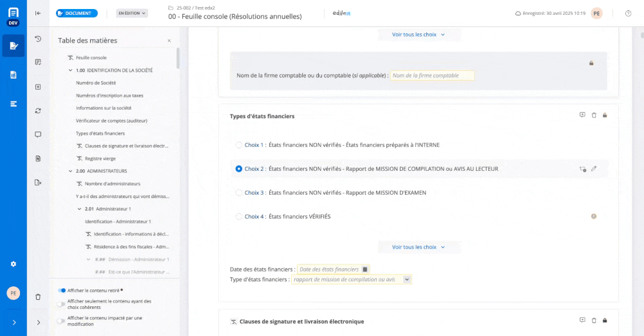This screenshot has height=336, width=644.
Task: Open the EN ÉDITION status dropdown
Action: point(132,13)
